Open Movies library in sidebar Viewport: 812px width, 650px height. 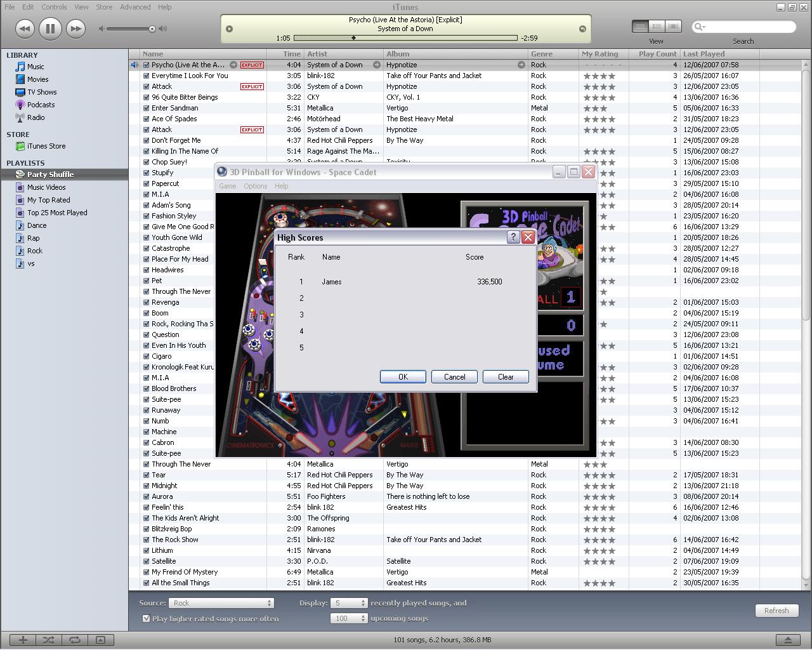pyautogui.click(x=37, y=79)
